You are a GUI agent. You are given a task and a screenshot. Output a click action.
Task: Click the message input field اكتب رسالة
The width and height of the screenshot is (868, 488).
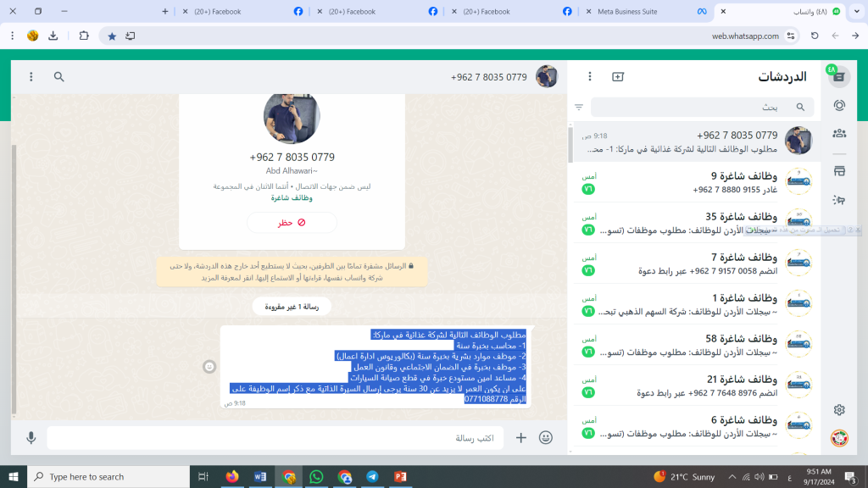click(x=275, y=438)
